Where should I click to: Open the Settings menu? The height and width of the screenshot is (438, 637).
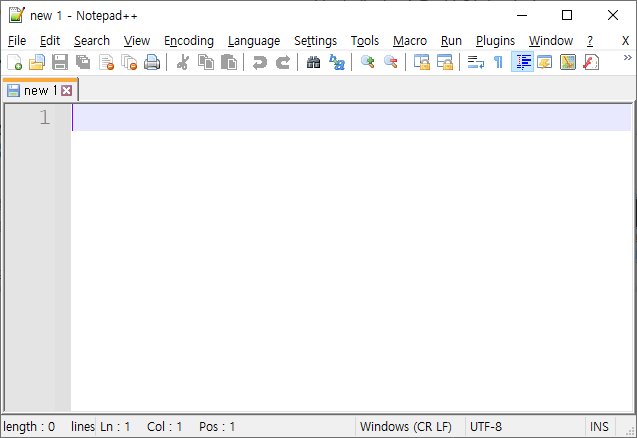coord(316,41)
